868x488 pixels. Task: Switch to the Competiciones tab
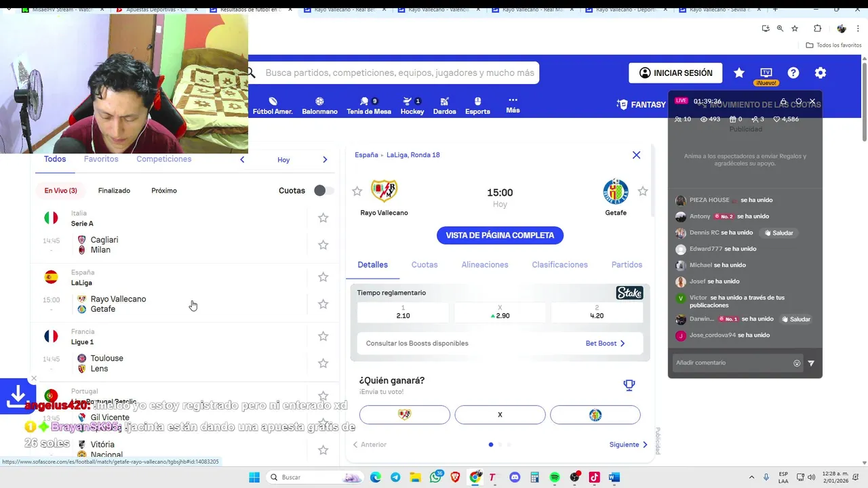163,159
